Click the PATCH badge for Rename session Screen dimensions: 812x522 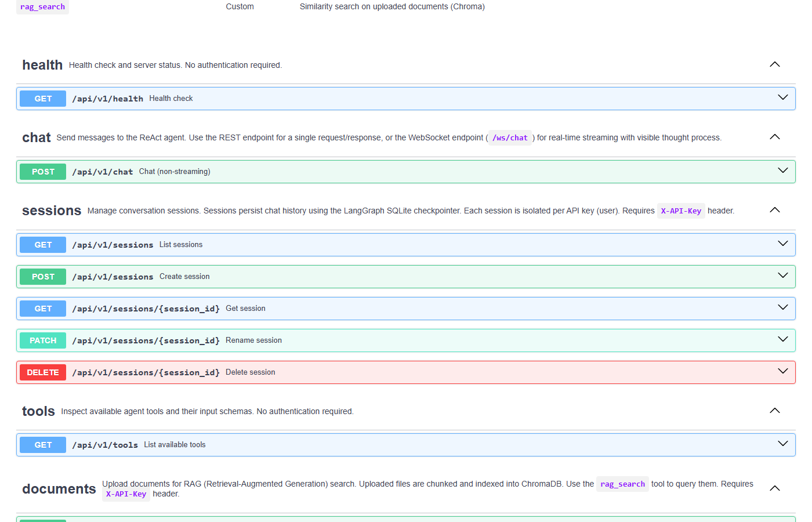[43, 340]
